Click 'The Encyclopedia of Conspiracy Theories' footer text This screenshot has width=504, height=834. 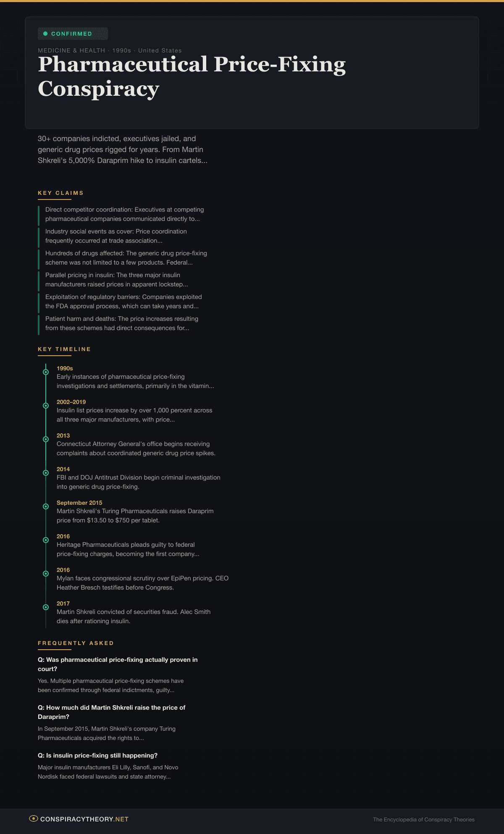pos(423,820)
